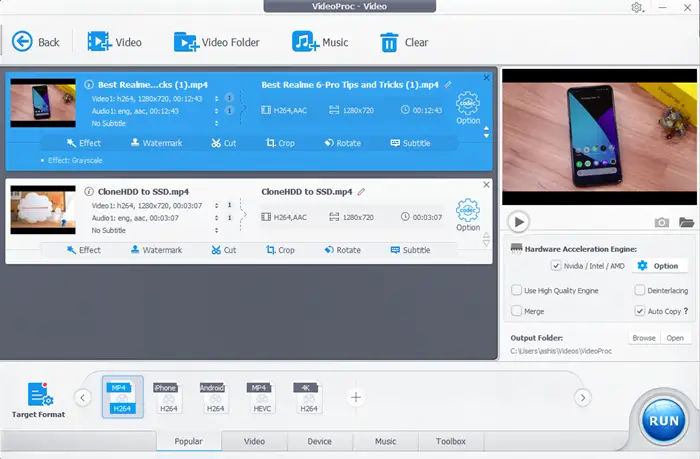Change subtitle selector for CloneHDD to SSD
700x459 pixels.
217,230
